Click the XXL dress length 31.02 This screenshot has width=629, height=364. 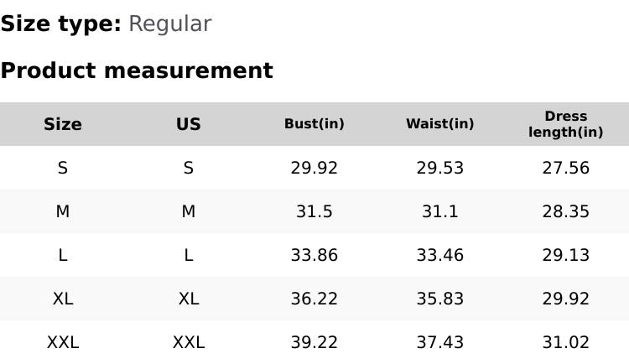pos(566,342)
